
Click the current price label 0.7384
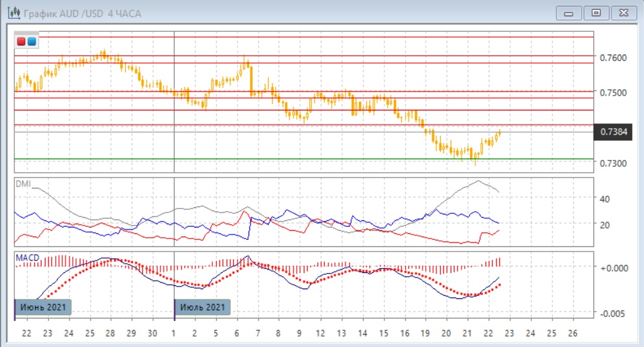pyautogui.click(x=613, y=132)
